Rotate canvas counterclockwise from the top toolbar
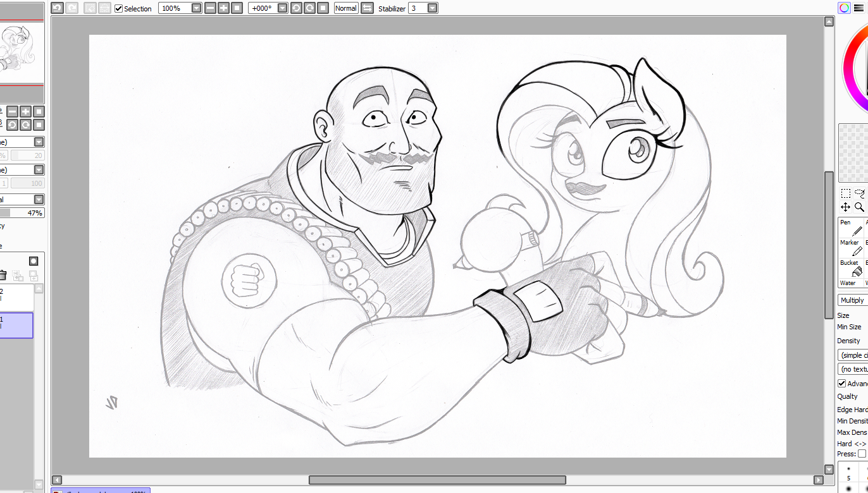 [x=296, y=8]
